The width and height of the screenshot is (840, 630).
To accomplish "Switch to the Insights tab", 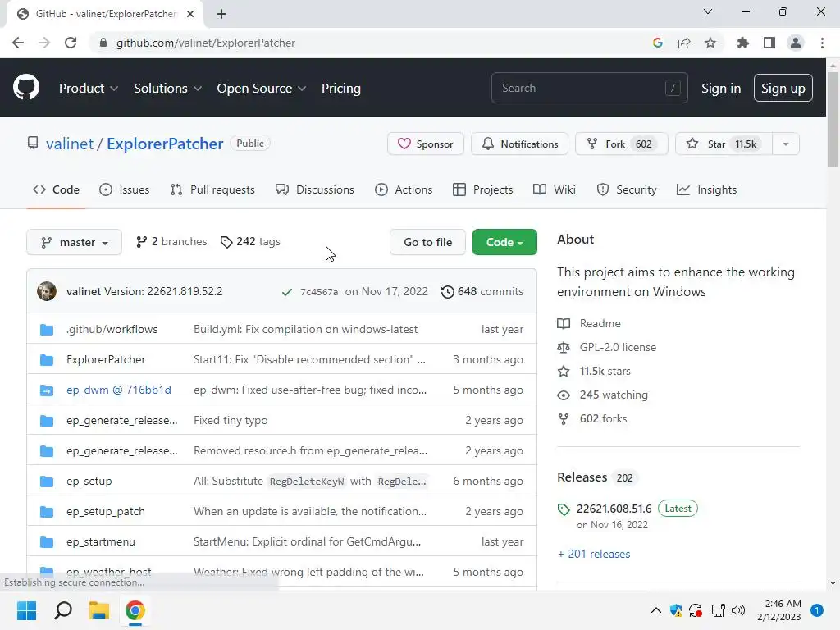I will (x=706, y=189).
